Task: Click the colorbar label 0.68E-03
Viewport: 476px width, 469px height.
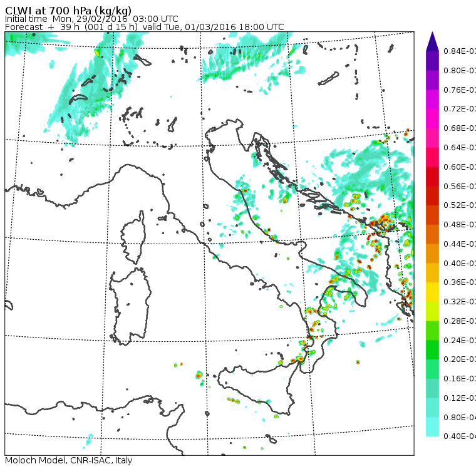Action: click(x=460, y=128)
